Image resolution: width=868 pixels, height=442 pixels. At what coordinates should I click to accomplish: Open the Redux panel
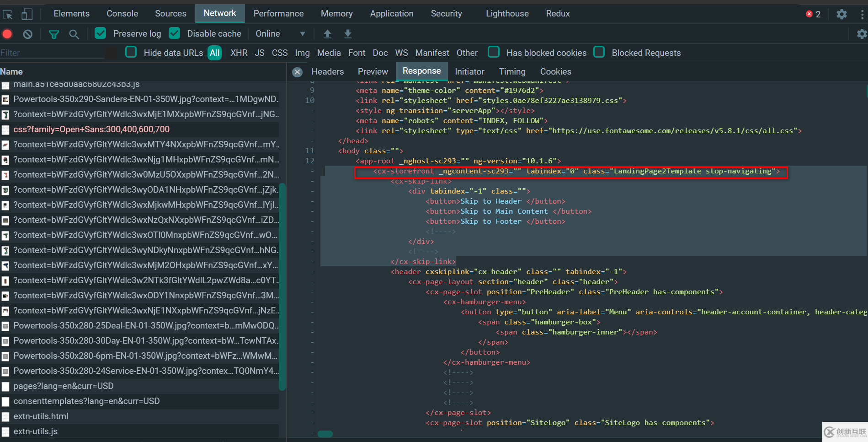click(558, 14)
